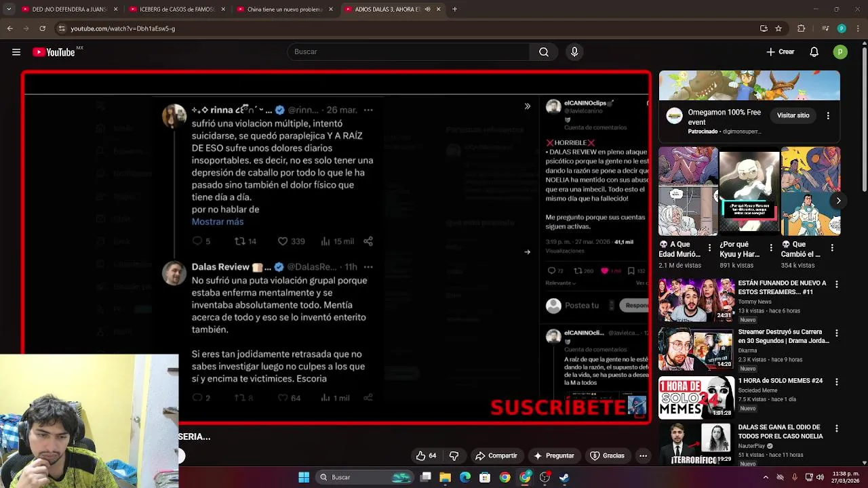
Task: Open Task View on the taskbar
Action: point(425,477)
